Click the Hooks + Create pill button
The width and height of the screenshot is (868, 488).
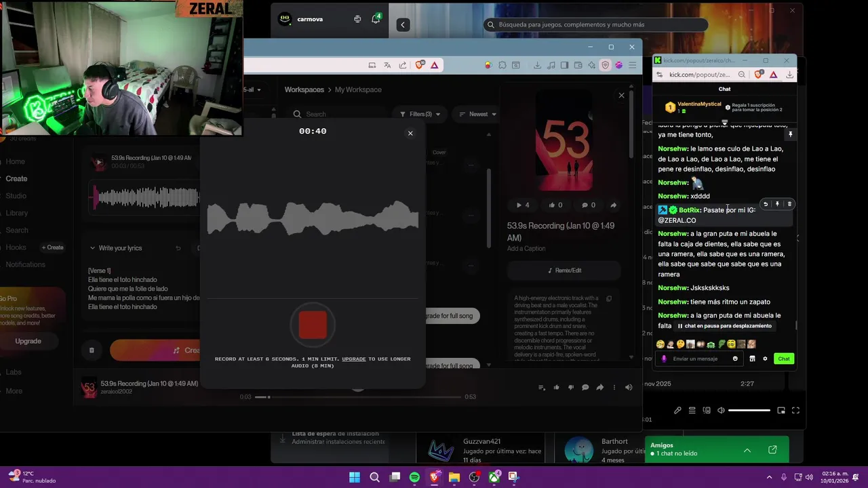point(52,247)
